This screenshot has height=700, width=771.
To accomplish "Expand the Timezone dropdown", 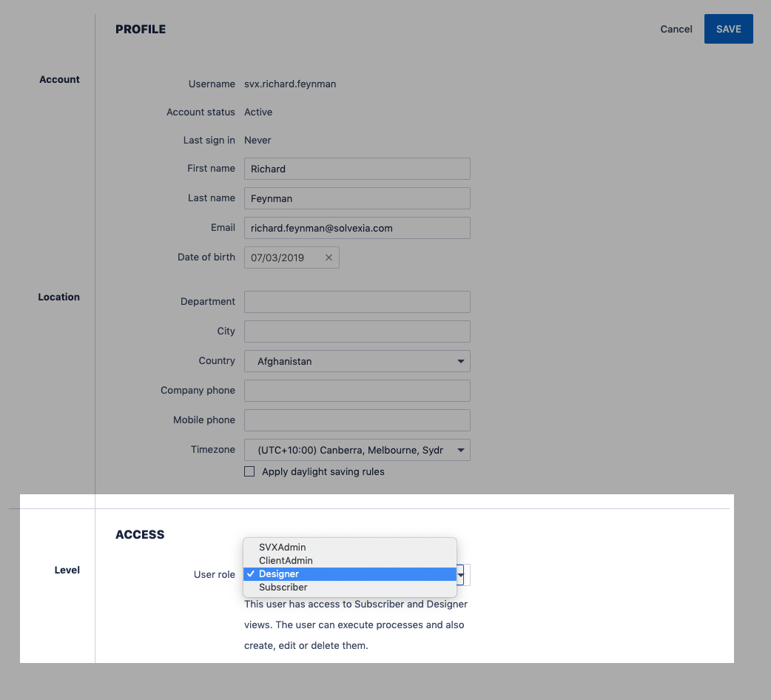I will click(x=357, y=450).
